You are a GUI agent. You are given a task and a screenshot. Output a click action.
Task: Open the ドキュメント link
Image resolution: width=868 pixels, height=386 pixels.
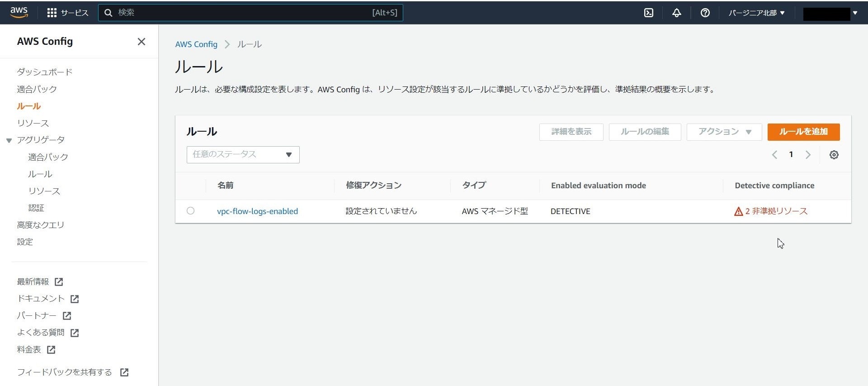(x=41, y=299)
